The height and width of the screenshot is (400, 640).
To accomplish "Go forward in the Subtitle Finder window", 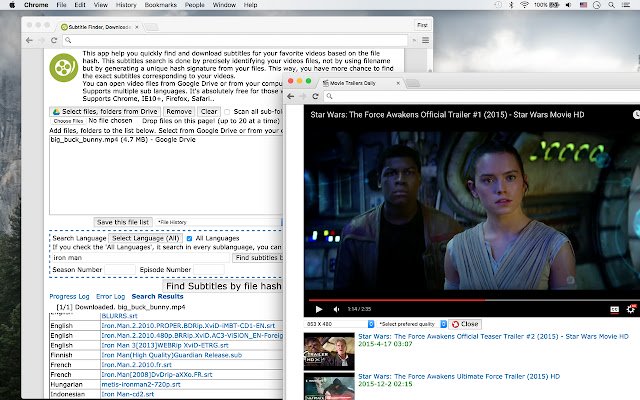I will [41, 40].
